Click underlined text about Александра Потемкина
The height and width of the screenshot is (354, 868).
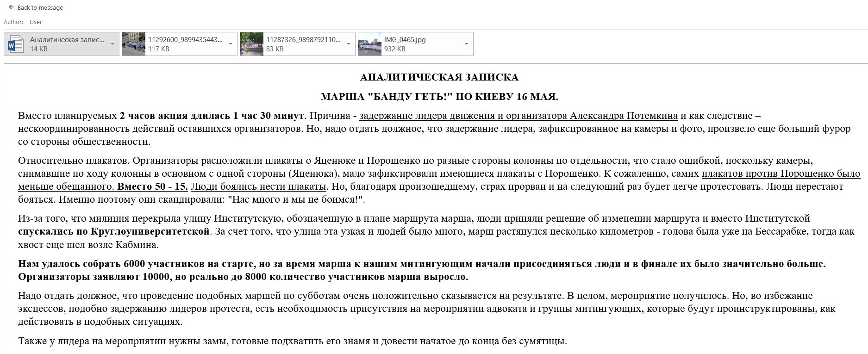pyautogui.click(x=518, y=116)
